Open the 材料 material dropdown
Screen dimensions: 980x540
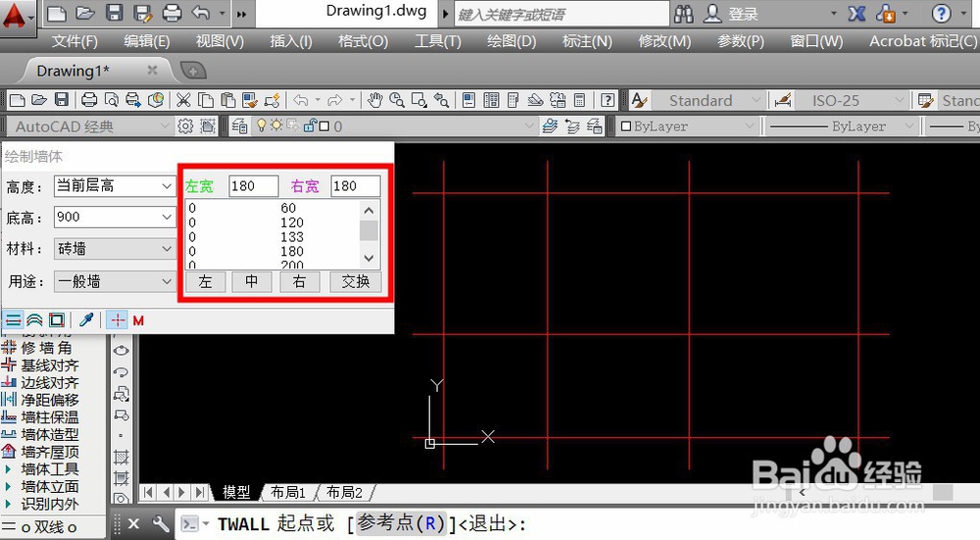point(167,249)
